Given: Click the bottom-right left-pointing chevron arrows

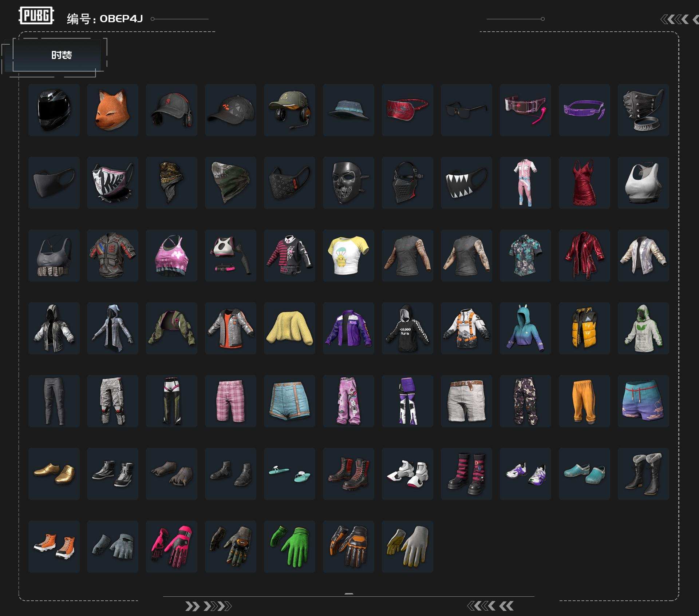Looking at the screenshot, I should [490, 606].
